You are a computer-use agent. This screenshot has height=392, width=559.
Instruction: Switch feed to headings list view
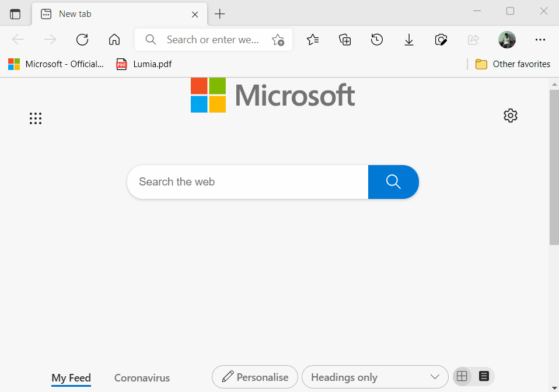(x=484, y=376)
